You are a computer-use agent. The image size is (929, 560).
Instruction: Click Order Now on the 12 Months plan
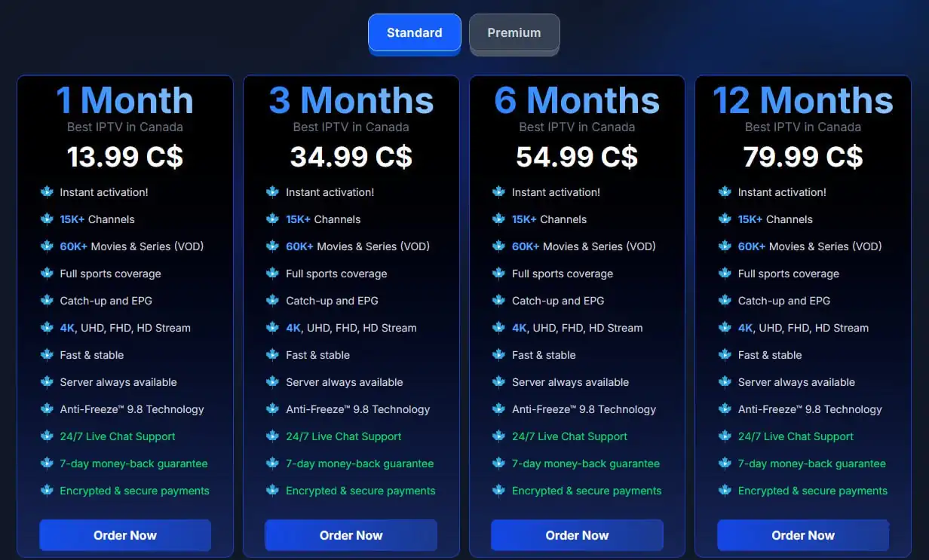pyautogui.click(x=803, y=535)
